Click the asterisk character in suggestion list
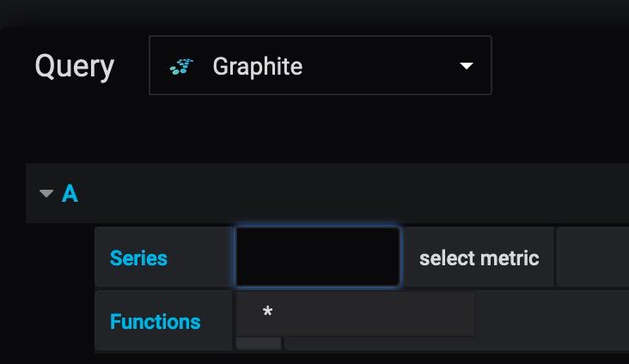 tap(267, 312)
